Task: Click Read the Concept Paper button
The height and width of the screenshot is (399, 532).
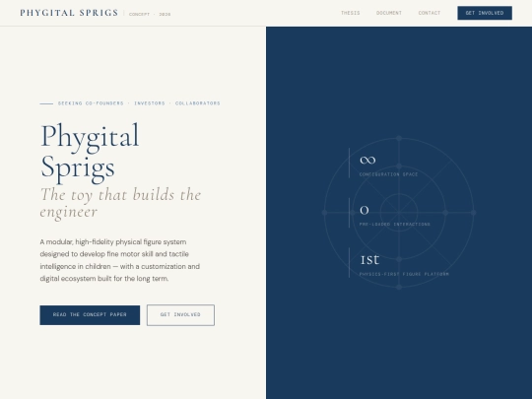Action: (x=90, y=315)
